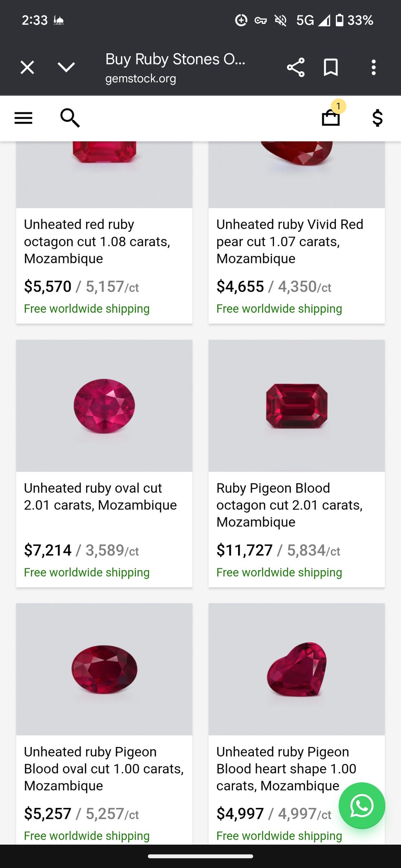Tap the gemstock.org page title
Screen dimensions: 401x868
point(175,67)
